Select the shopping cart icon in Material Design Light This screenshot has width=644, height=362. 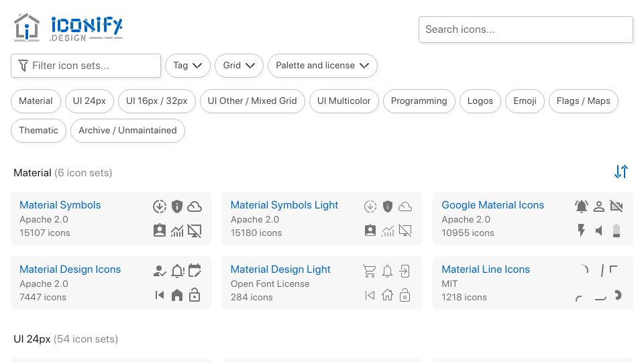pos(369,271)
